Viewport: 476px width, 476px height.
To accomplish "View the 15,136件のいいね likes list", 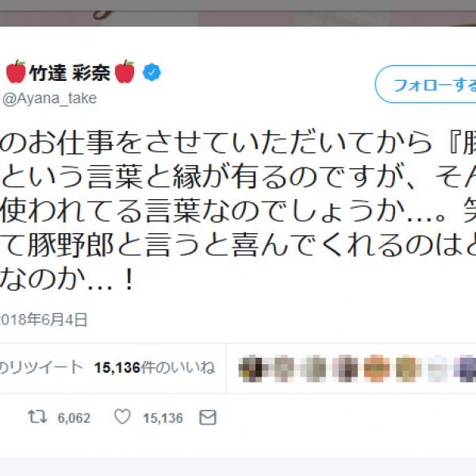I will 155,367.
